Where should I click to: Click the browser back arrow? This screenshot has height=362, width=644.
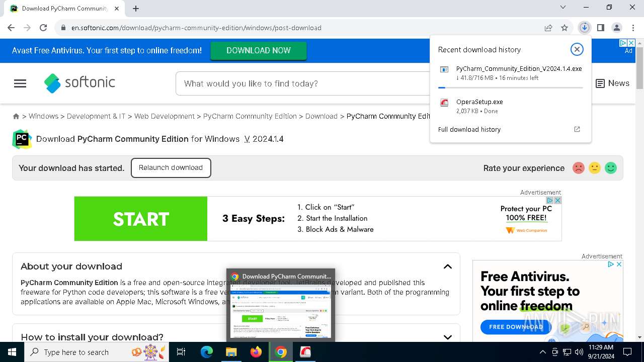click(x=11, y=28)
